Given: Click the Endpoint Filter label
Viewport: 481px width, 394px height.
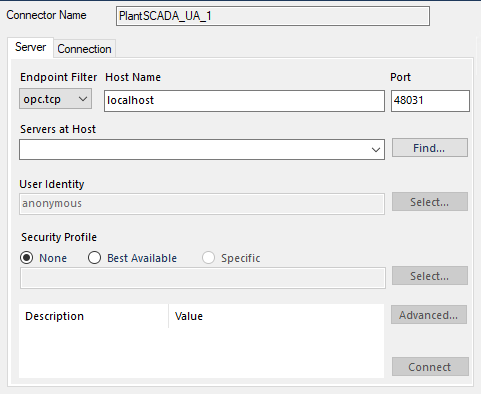Looking at the screenshot, I should pos(59,77).
